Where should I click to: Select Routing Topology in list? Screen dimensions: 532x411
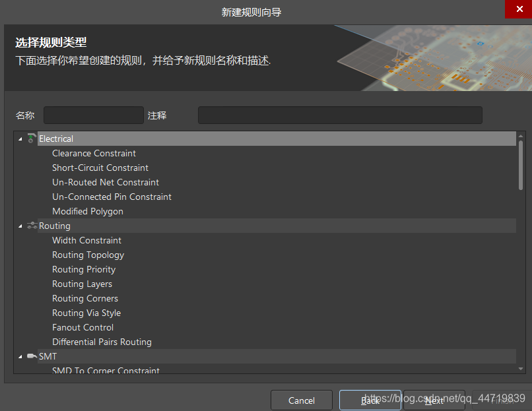pos(88,255)
